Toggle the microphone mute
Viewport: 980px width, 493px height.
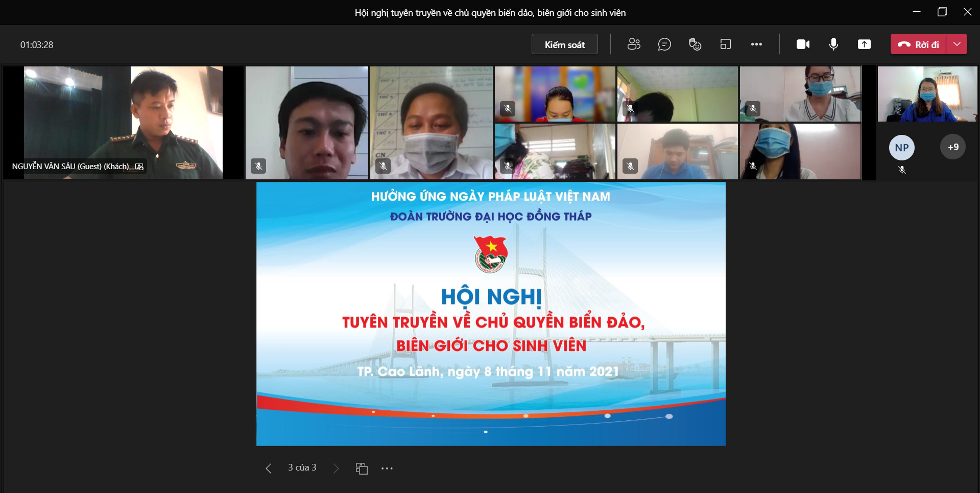coord(833,44)
